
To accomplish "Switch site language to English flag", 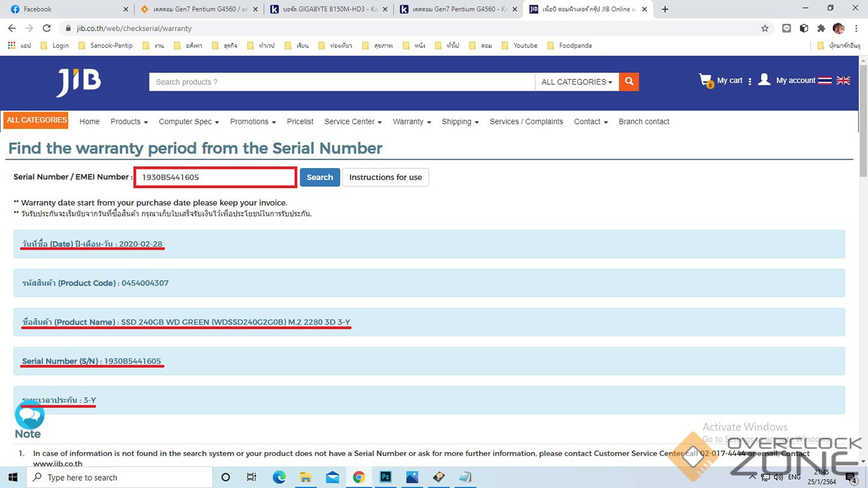I will point(843,80).
